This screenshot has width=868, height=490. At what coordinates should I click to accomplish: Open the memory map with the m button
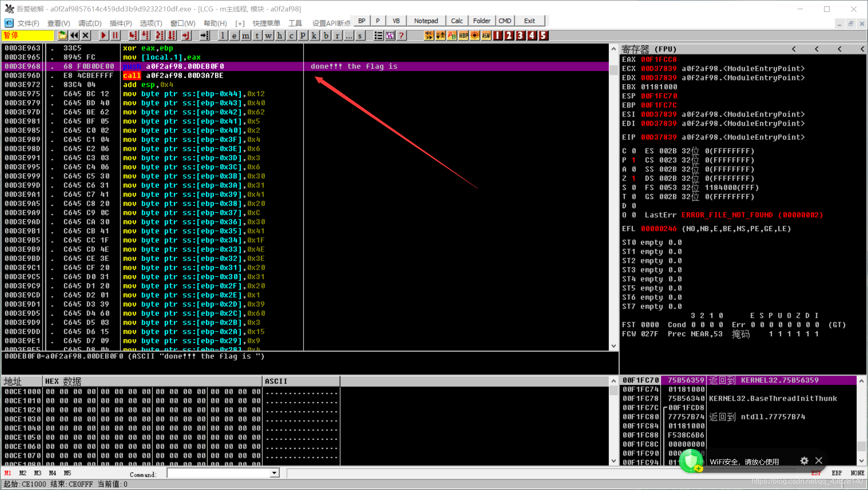point(246,36)
